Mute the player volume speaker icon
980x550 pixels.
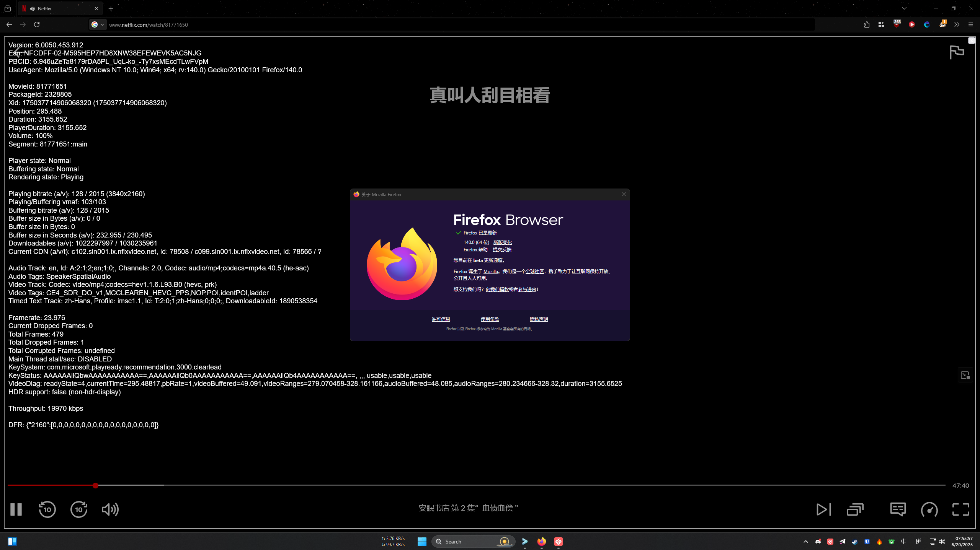(x=110, y=509)
